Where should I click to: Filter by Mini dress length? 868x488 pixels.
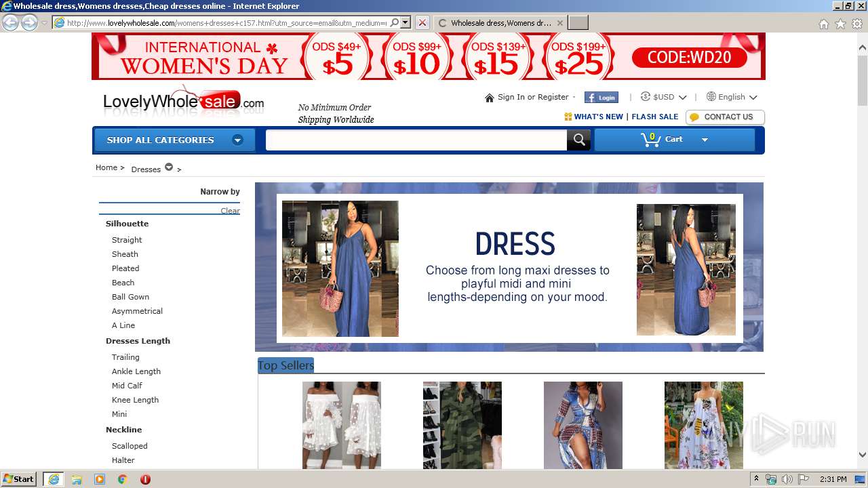point(119,414)
